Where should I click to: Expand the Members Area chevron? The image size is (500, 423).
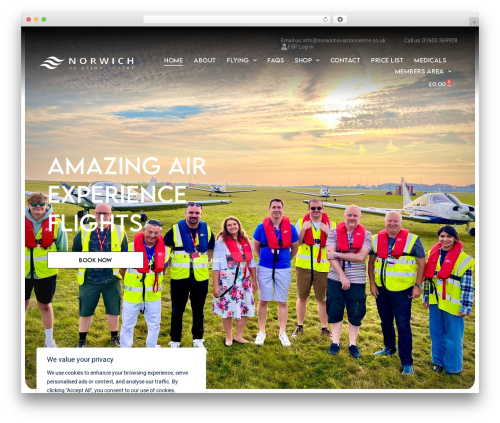point(450,71)
